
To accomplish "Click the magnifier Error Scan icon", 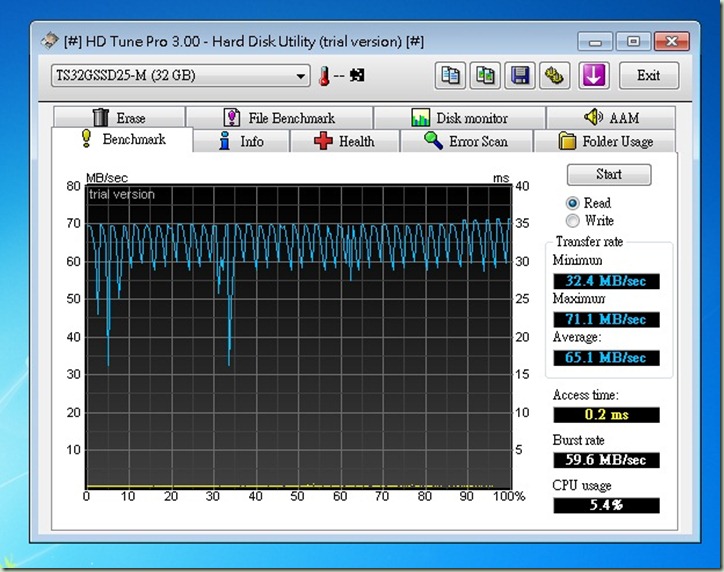I will coord(433,140).
